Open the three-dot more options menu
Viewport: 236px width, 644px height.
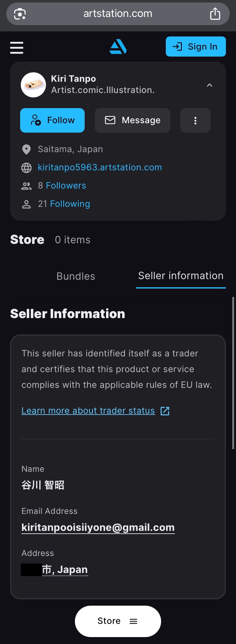point(195,120)
